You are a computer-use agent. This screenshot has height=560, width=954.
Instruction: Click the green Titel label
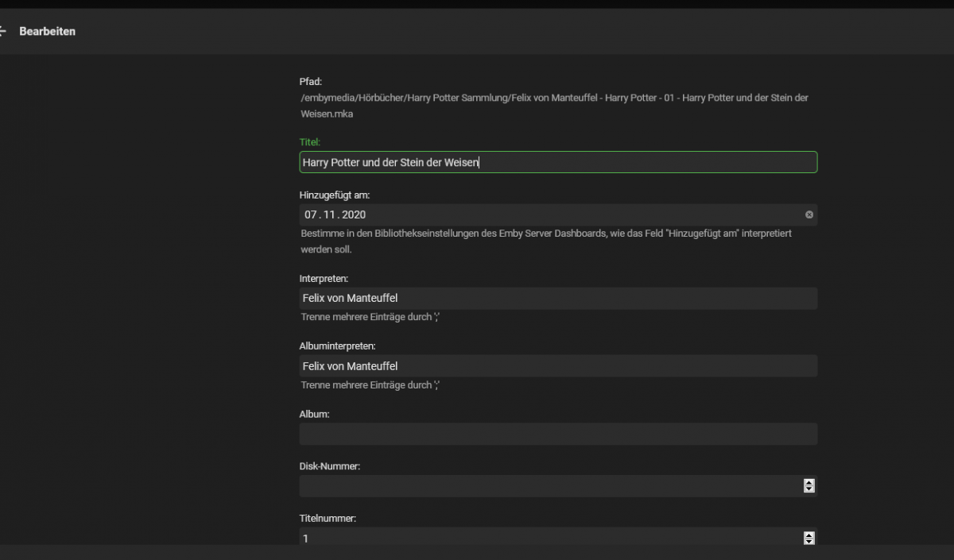pos(309,142)
